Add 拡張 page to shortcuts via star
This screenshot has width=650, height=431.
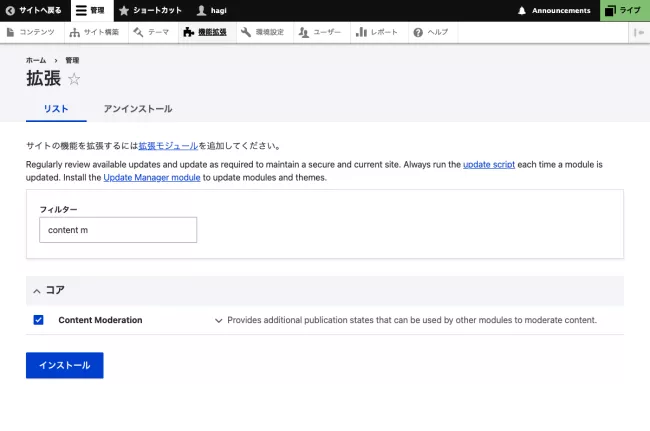pyautogui.click(x=74, y=79)
